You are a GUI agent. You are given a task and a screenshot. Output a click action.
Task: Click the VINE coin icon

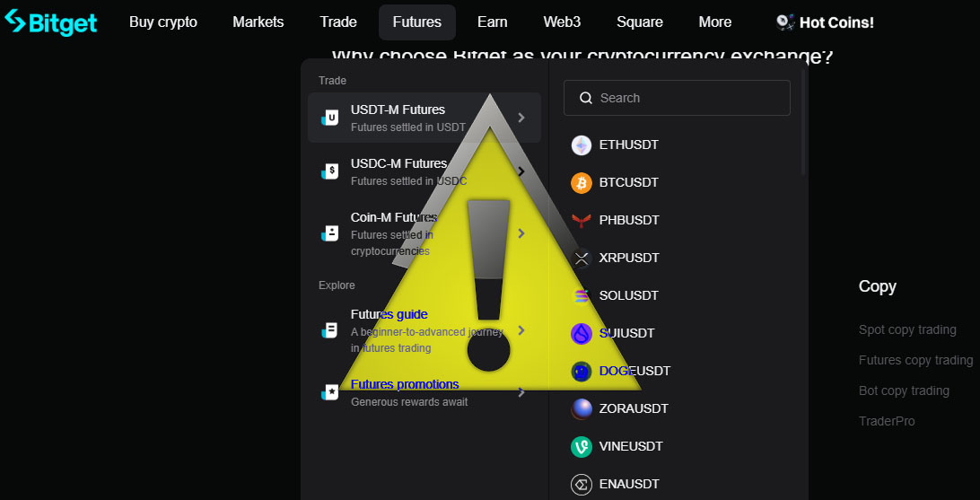[x=582, y=447]
